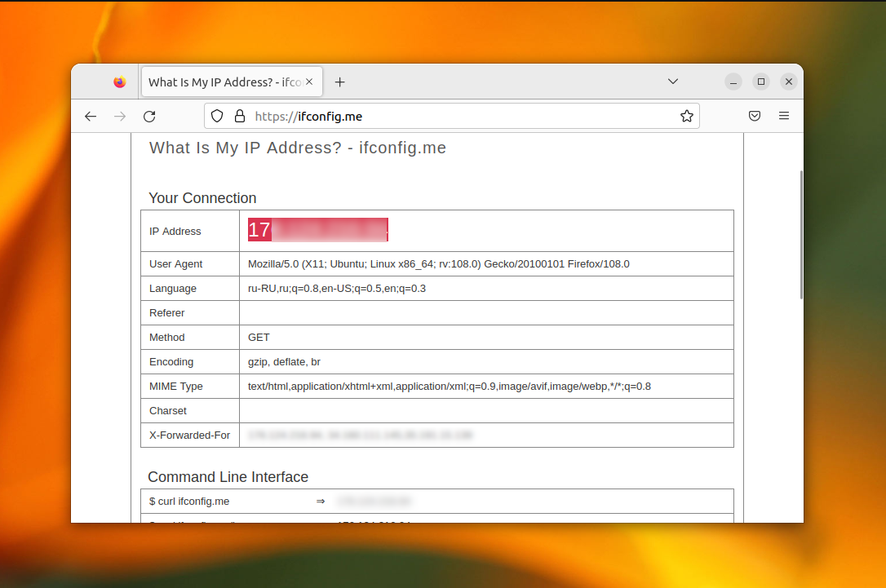
Task: Open the tracking protection shield icon
Action: click(x=217, y=117)
